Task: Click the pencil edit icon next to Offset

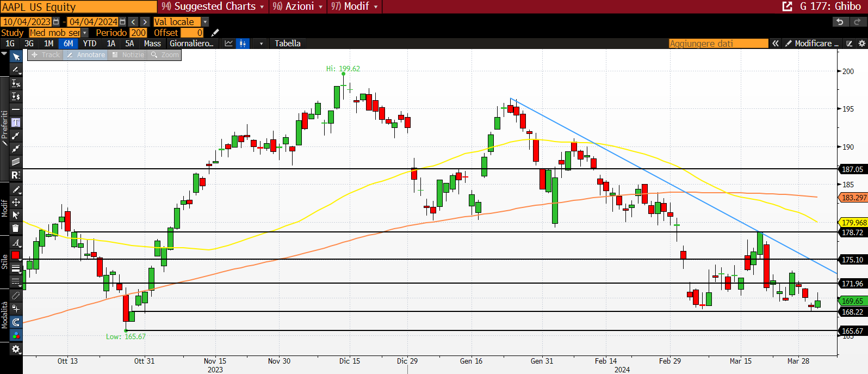Action: pos(215,33)
